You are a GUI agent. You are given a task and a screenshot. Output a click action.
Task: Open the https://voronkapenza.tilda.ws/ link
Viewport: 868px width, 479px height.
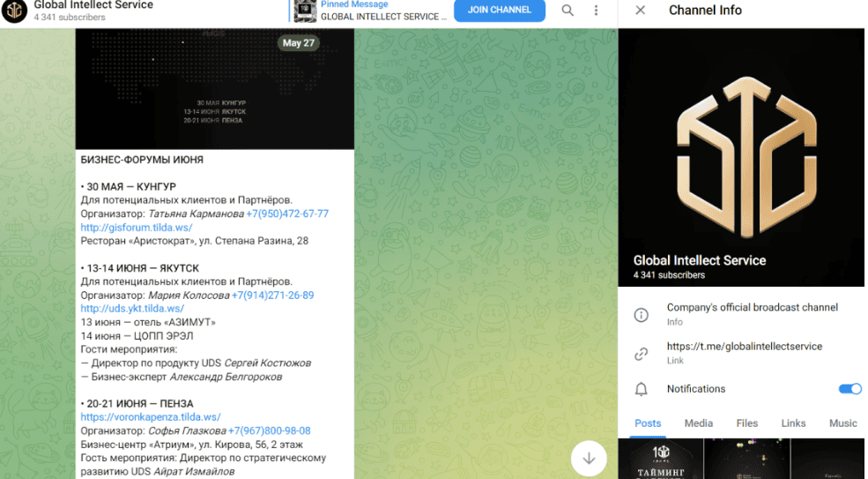tap(151, 417)
